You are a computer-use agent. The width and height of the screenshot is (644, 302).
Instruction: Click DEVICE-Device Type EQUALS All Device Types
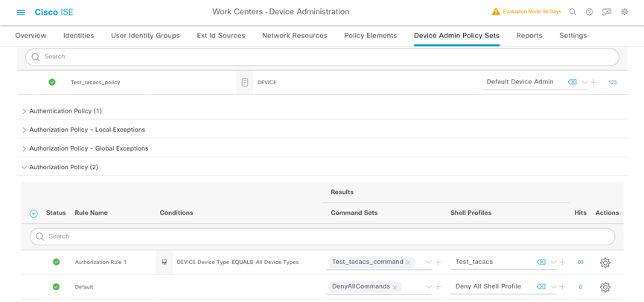coord(237,262)
